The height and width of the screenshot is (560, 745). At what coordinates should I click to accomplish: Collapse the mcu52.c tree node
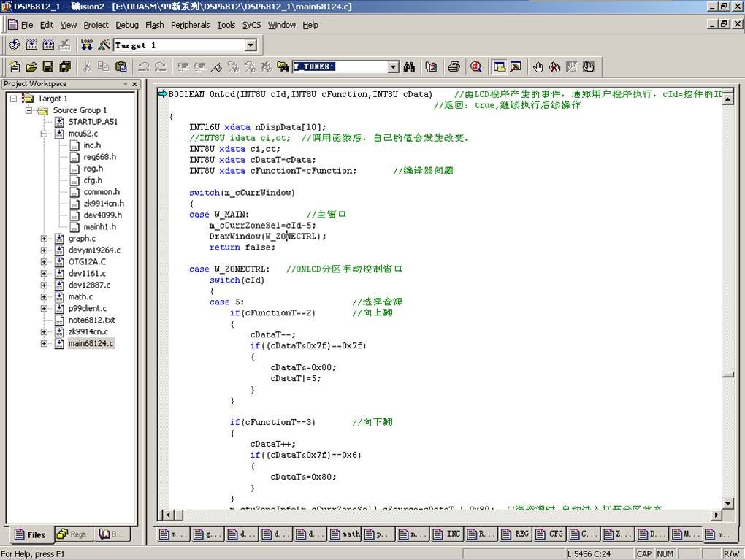click(44, 134)
